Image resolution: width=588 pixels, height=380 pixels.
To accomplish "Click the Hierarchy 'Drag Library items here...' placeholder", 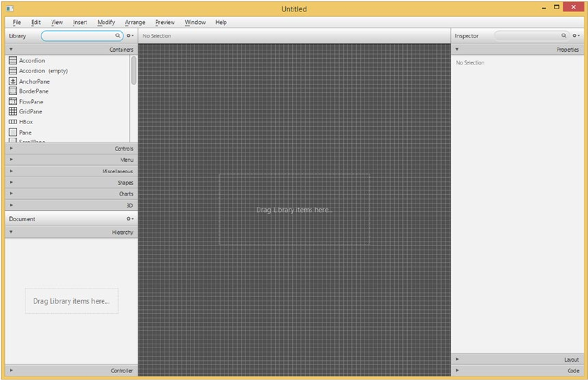I will pyautogui.click(x=72, y=301).
